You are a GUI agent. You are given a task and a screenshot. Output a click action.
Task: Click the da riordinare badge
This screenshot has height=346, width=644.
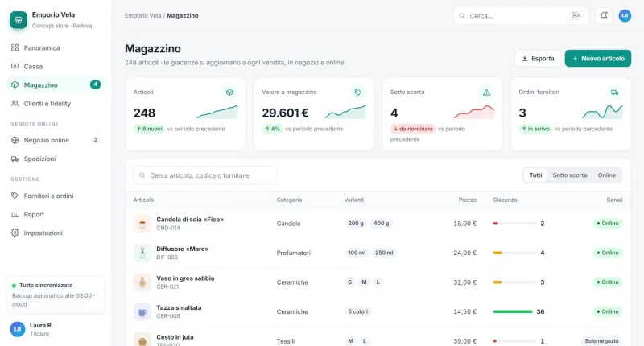413,129
